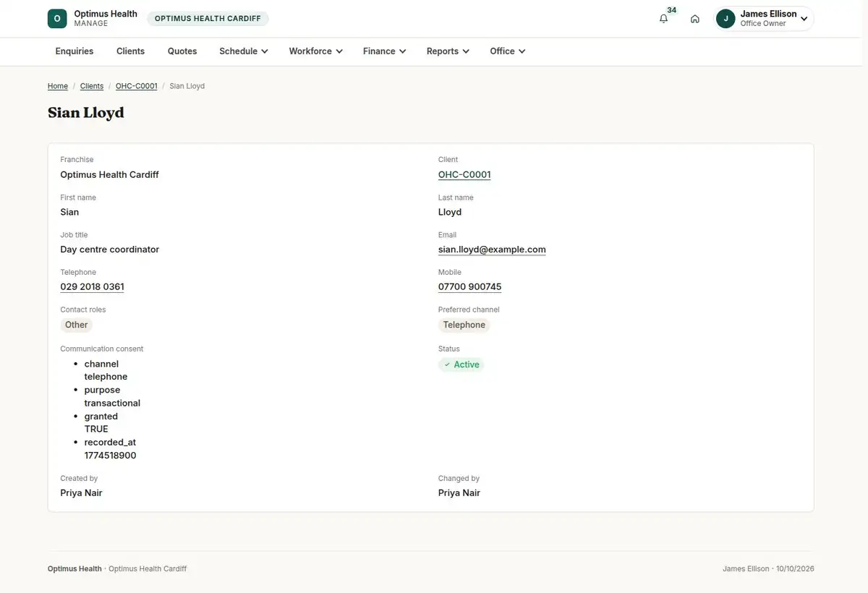Image resolution: width=868 pixels, height=593 pixels.
Task: Click the Other contact role tag
Action: 77,325
